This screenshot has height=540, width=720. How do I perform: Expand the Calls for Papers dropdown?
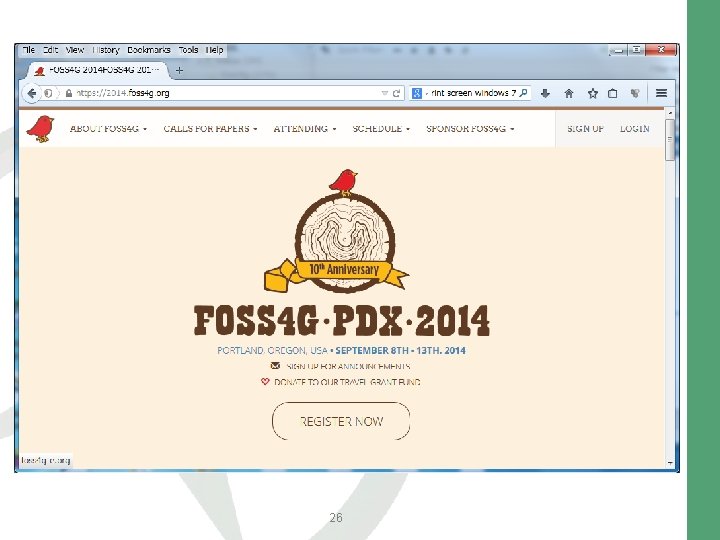210,129
